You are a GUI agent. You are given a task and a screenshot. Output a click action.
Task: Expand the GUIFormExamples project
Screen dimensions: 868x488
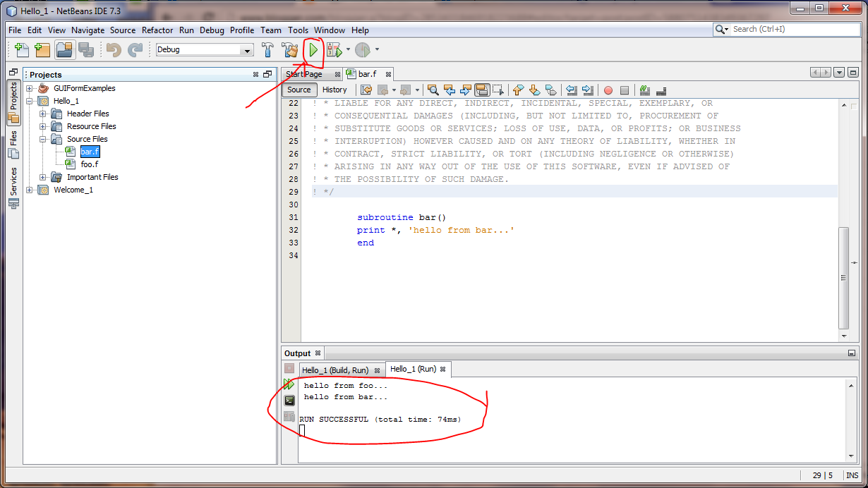pyautogui.click(x=29, y=87)
